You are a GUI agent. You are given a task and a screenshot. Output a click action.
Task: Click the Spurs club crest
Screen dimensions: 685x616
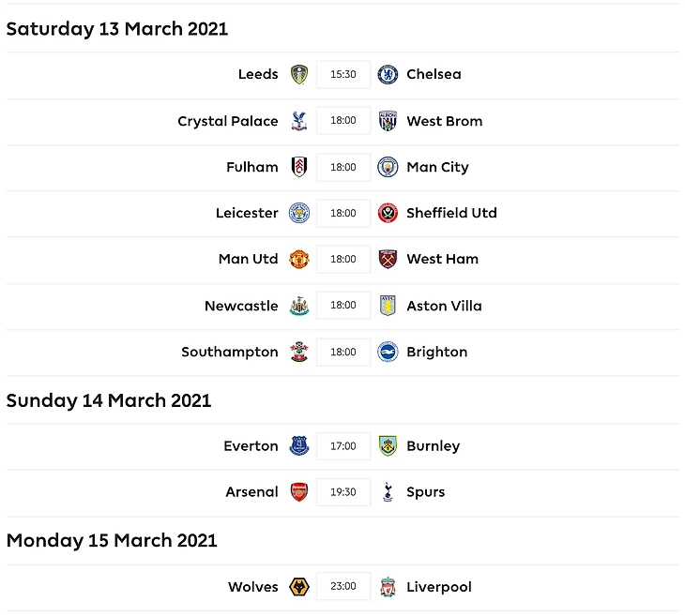pos(388,492)
